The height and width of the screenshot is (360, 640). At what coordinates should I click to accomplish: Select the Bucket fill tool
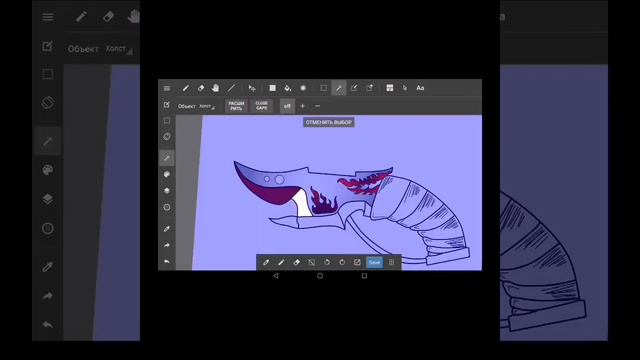288,88
